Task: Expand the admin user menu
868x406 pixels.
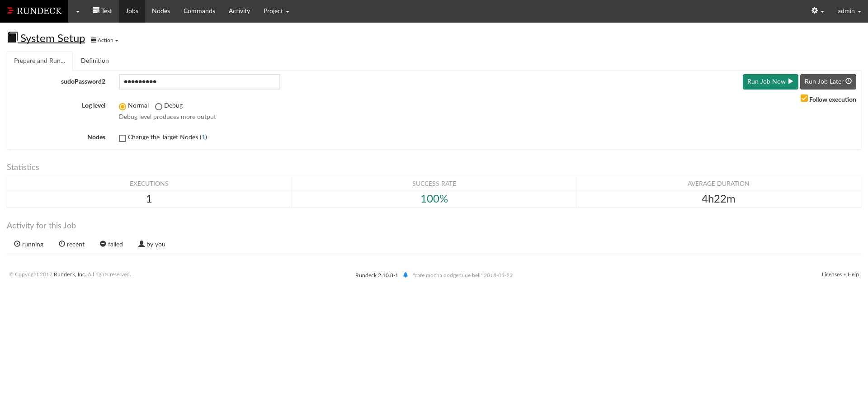Action: [x=849, y=11]
